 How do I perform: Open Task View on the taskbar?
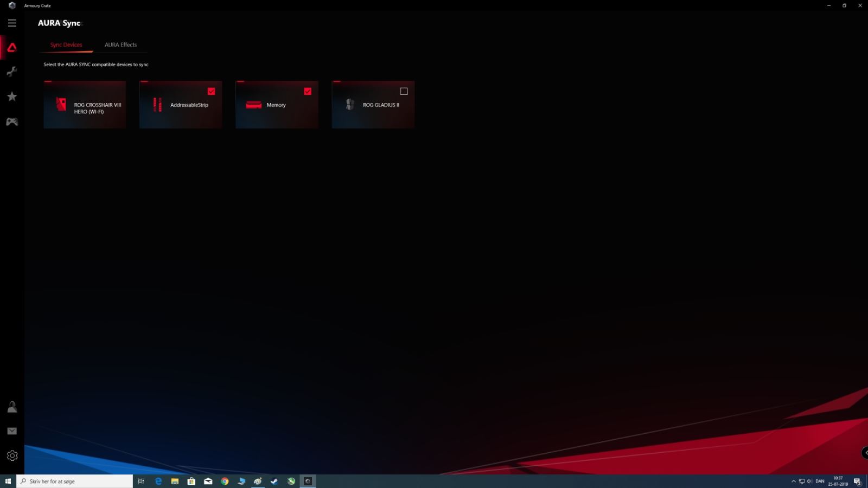(141, 481)
